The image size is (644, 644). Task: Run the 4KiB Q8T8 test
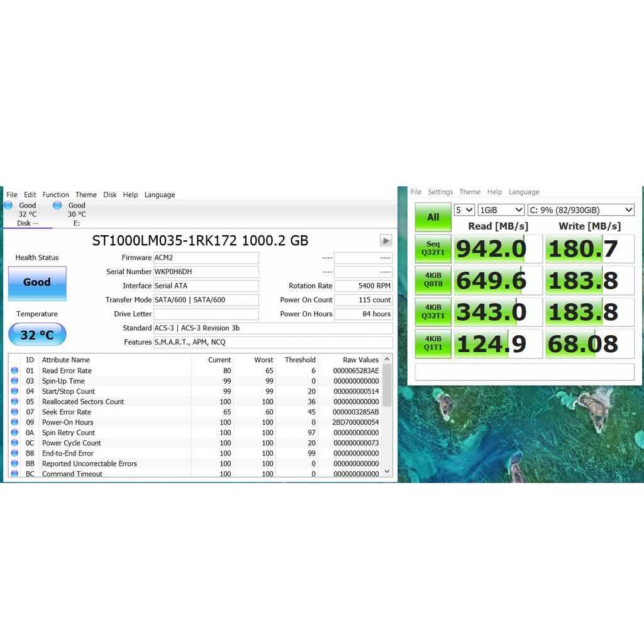click(x=433, y=280)
